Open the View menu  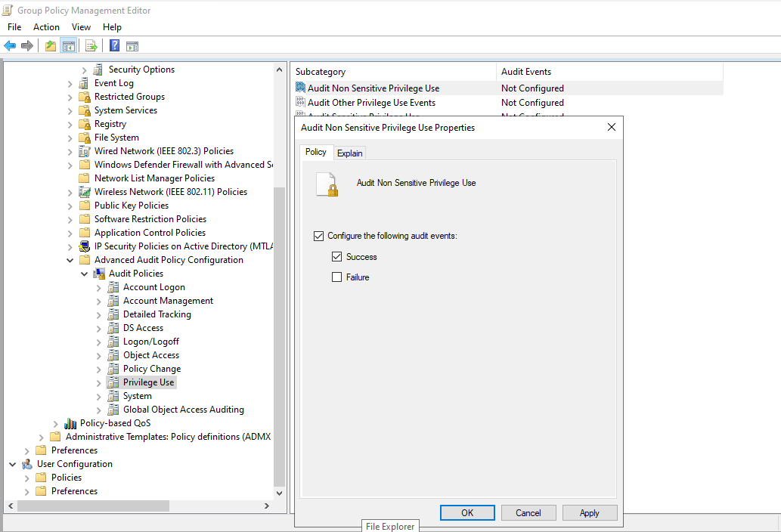pyautogui.click(x=81, y=27)
